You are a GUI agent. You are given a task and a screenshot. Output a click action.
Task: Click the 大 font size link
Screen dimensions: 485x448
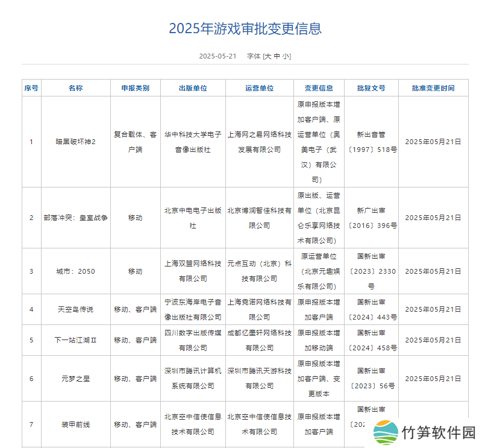(x=268, y=56)
